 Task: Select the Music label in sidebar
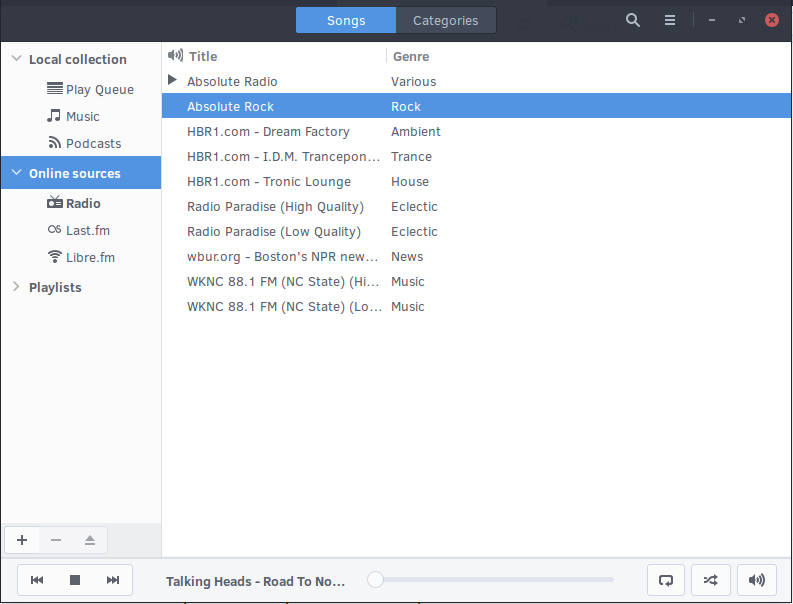click(x=83, y=116)
